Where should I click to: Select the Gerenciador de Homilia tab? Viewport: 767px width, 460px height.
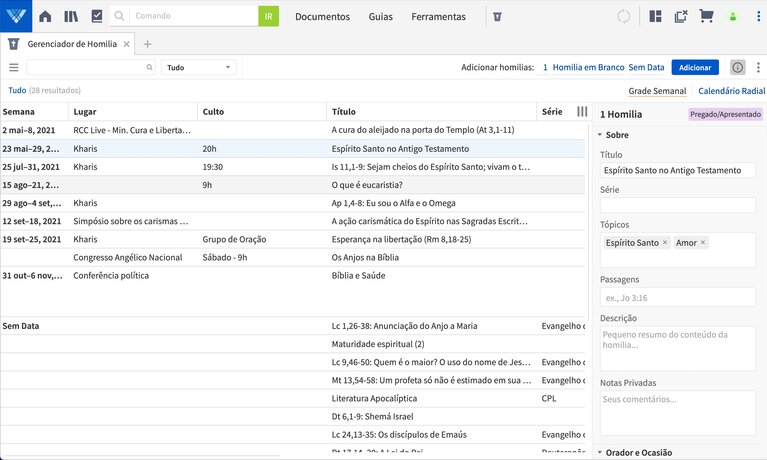point(72,44)
